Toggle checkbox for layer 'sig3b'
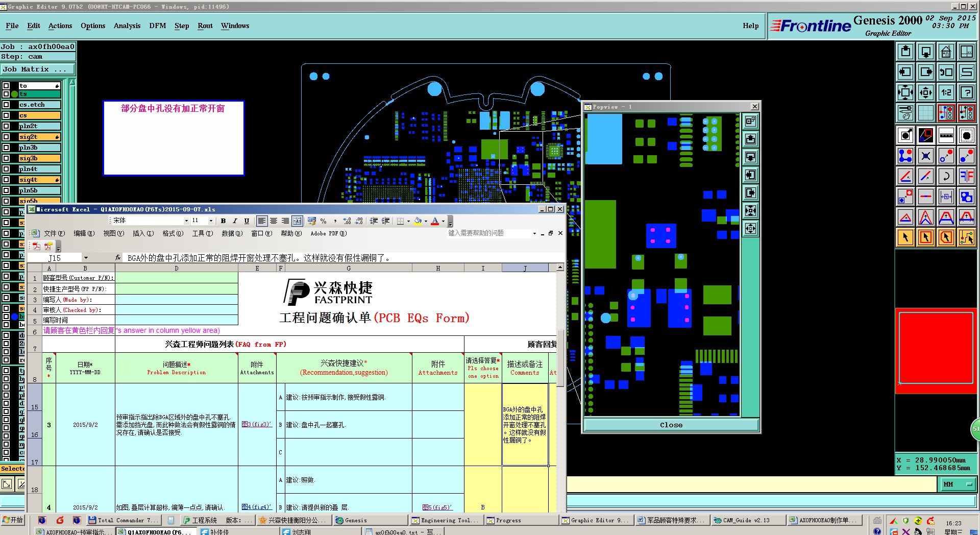The image size is (980, 535). [x=6, y=158]
